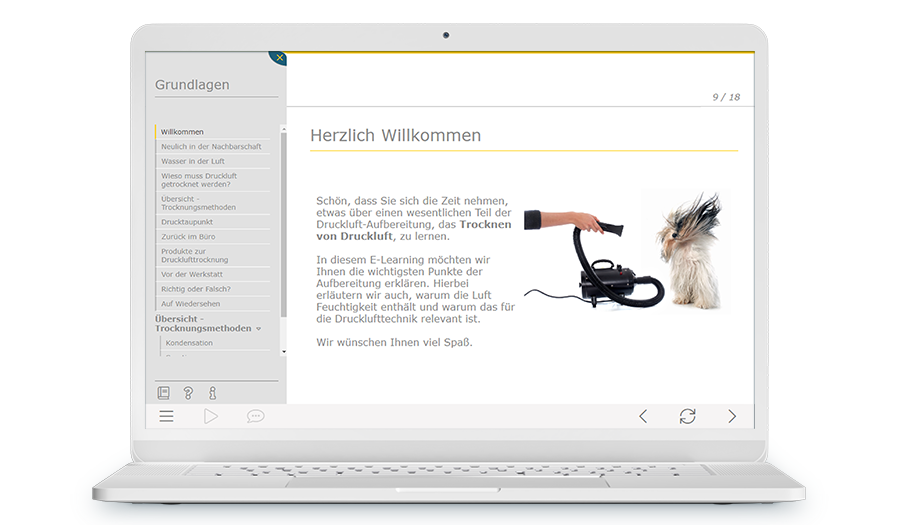
Task: Open the help question mark icon
Action: coord(188,393)
